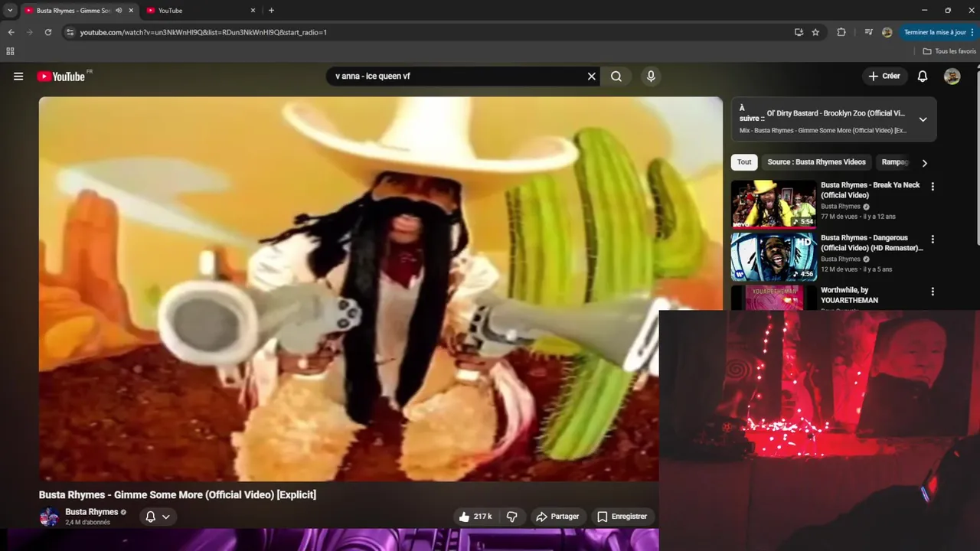Open the Chrome profile avatar
Image resolution: width=980 pixels, height=551 pixels.
887,32
